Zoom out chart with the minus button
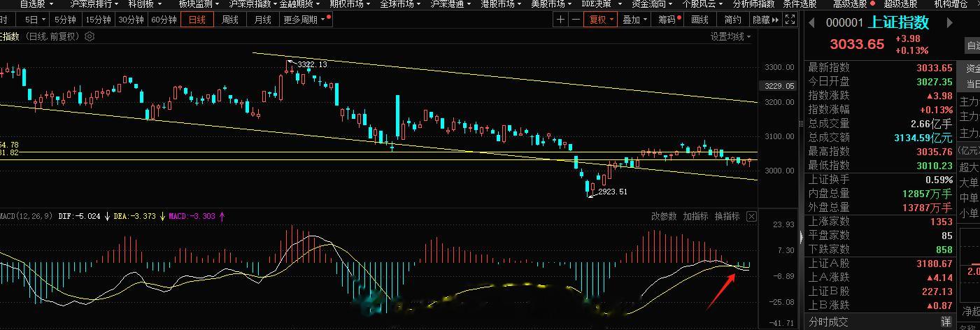This screenshot has width=980, height=330. (575, 20)
